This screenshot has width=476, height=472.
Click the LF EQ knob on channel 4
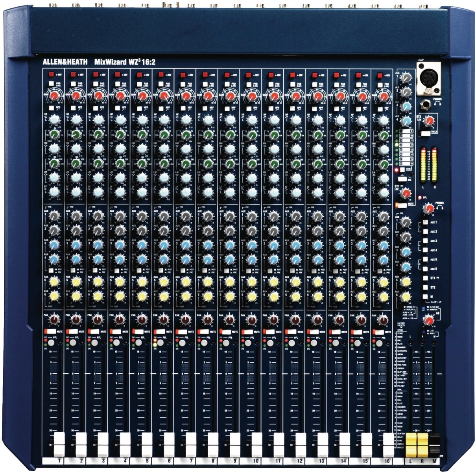(120, 192)
